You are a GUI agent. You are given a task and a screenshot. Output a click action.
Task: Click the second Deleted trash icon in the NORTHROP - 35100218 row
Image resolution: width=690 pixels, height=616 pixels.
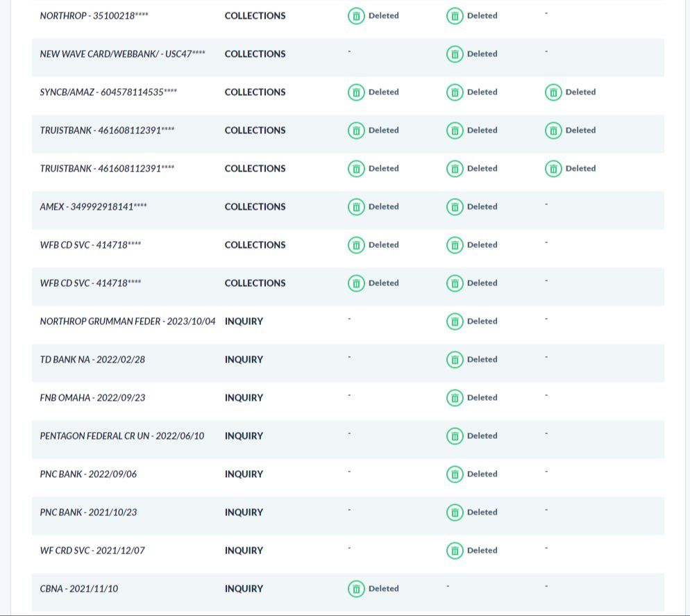coord(455,16)
